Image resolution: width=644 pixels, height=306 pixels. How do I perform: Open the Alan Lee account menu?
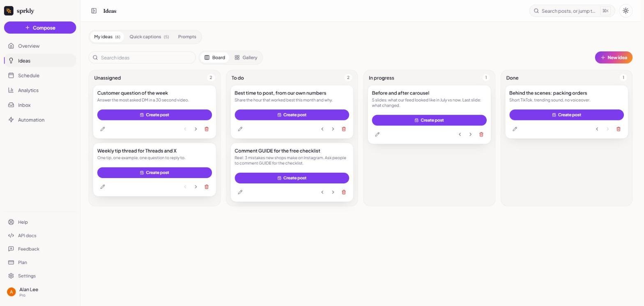click(x=40, y=292)
